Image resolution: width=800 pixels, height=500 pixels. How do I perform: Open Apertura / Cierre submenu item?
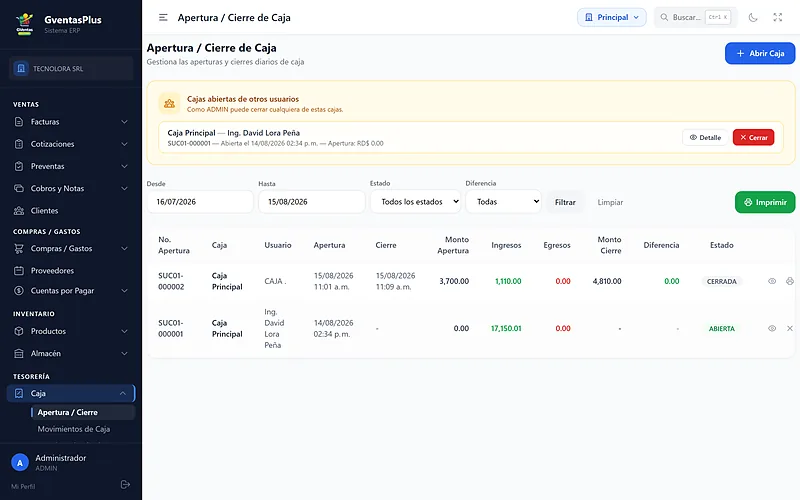(x=83, y=412)
